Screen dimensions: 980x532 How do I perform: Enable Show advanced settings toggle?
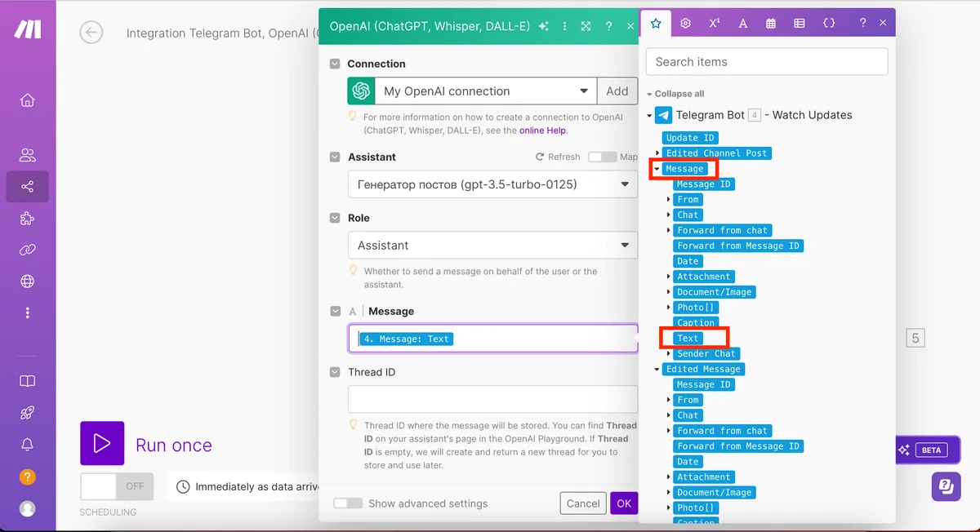tap(348, 503)
